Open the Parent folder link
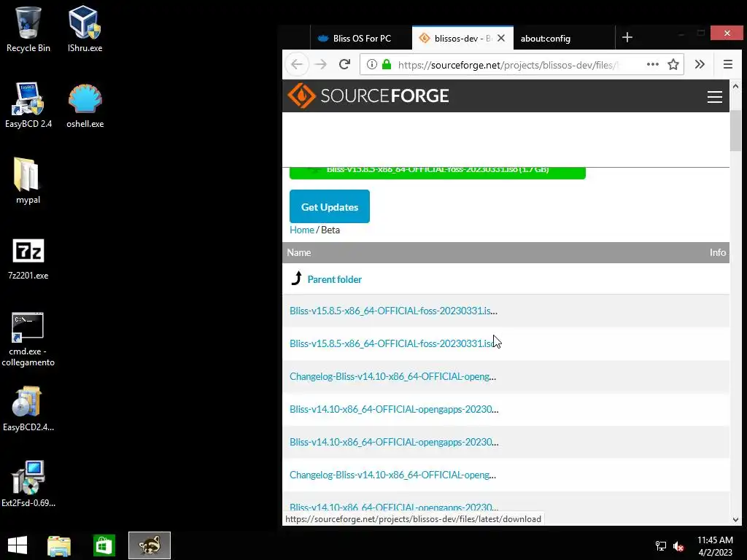This screenshot has height=560, width=747. click(334, 279)
